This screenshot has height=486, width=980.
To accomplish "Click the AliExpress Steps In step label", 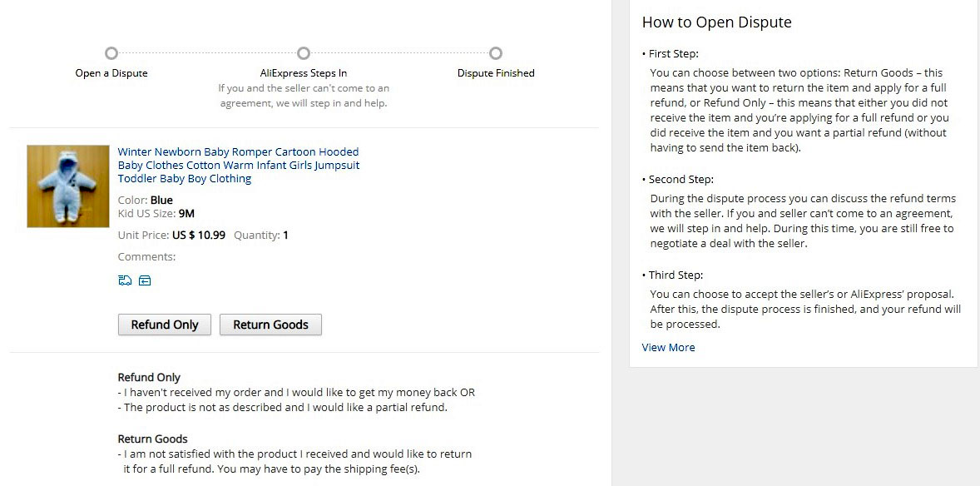I will click(303, 73).
